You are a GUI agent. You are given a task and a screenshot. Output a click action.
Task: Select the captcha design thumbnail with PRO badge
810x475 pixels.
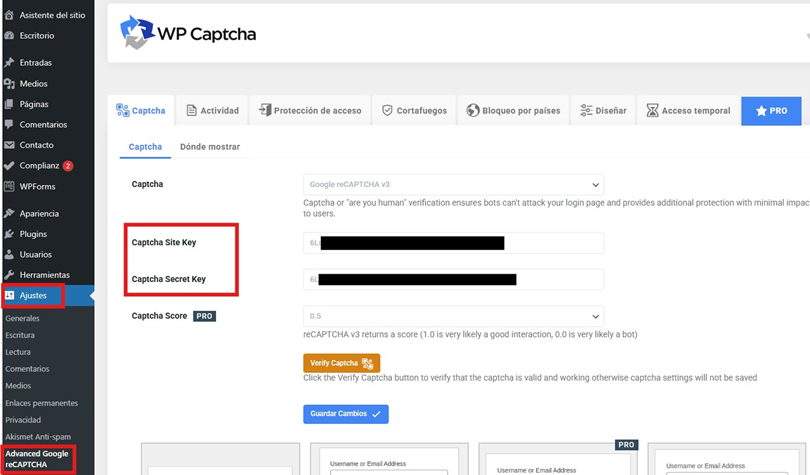click(x=558, y=458)
